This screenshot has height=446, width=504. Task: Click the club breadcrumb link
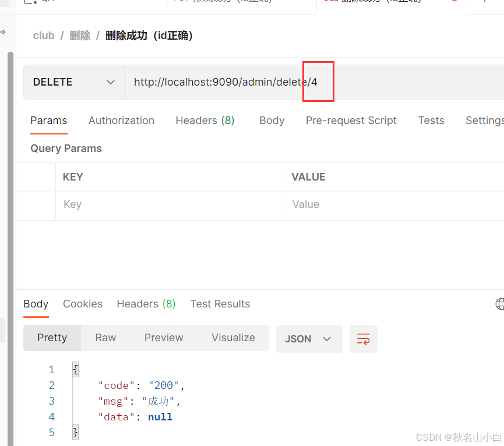coord(44,36)
